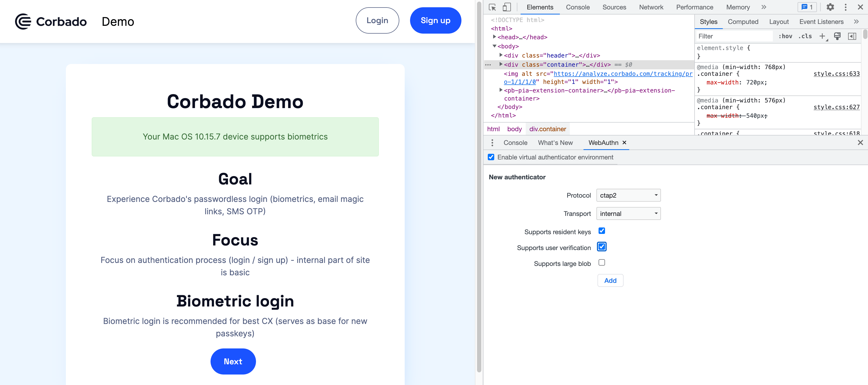Click the Sign up button
Viewport: 868px width, 385px height.
coord(435,20)
